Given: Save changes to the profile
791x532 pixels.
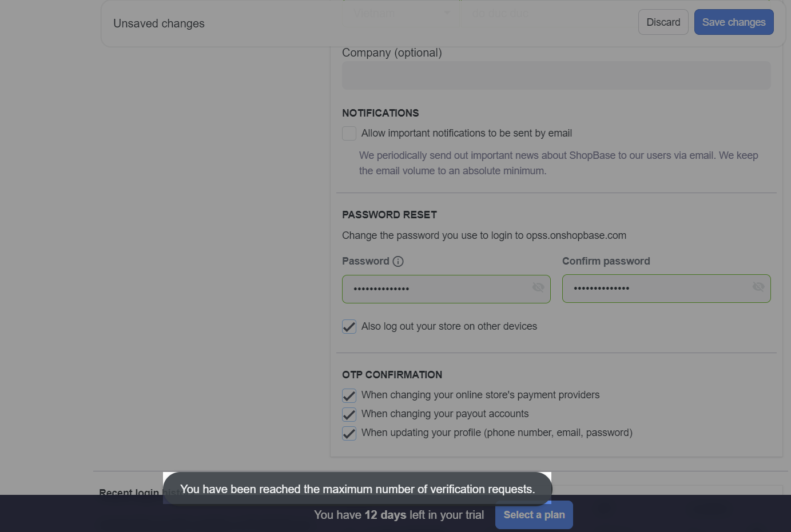Looking at the screenshot, I should pos(734,22).
